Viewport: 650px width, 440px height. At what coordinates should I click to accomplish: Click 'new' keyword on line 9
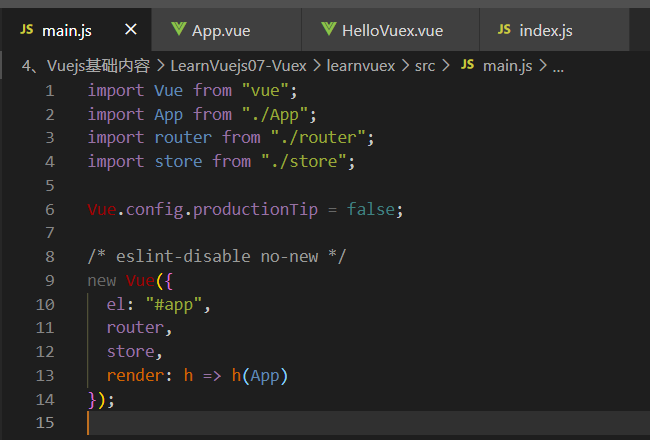[x=102, y=282]
